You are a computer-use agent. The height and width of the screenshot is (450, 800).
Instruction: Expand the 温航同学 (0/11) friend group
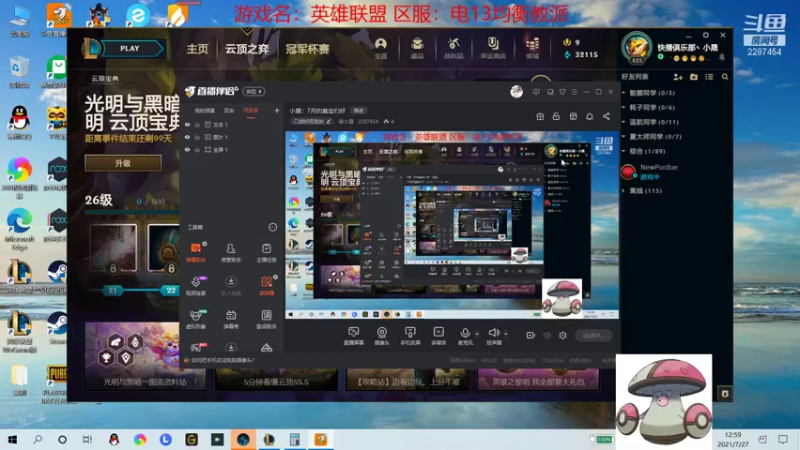623,122
